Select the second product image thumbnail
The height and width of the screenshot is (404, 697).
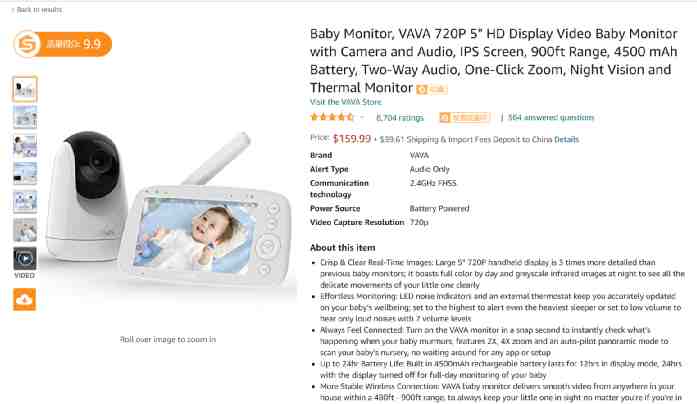[25, 117]
